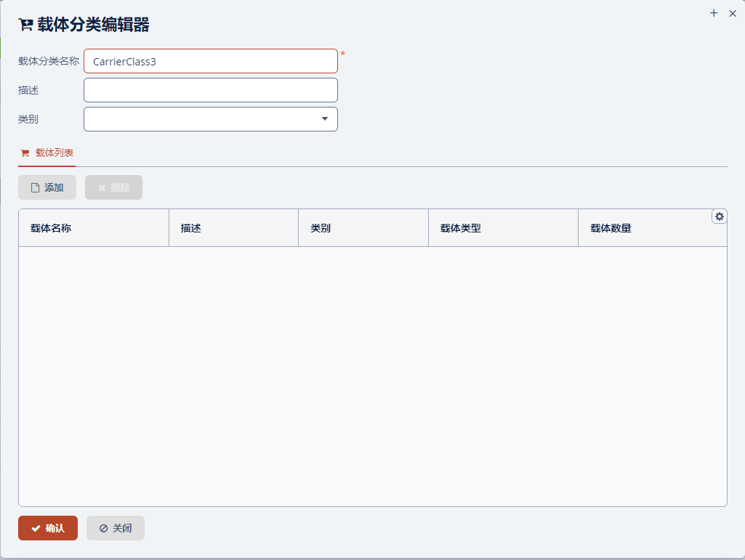Click the 载体分类编辑器 title text
Image resolution: width=745 pixels, height=560 pixels.
point(93,25)
